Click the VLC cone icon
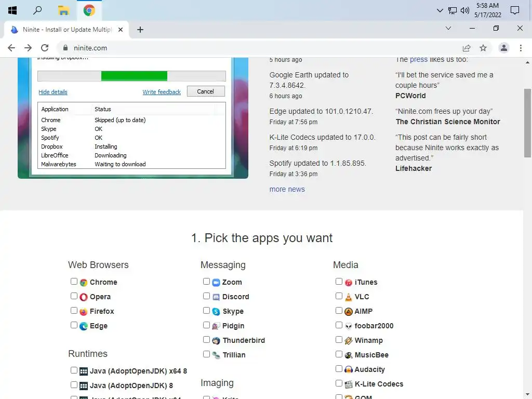Viewport: 532px width, 399px height. coord(349,297)
